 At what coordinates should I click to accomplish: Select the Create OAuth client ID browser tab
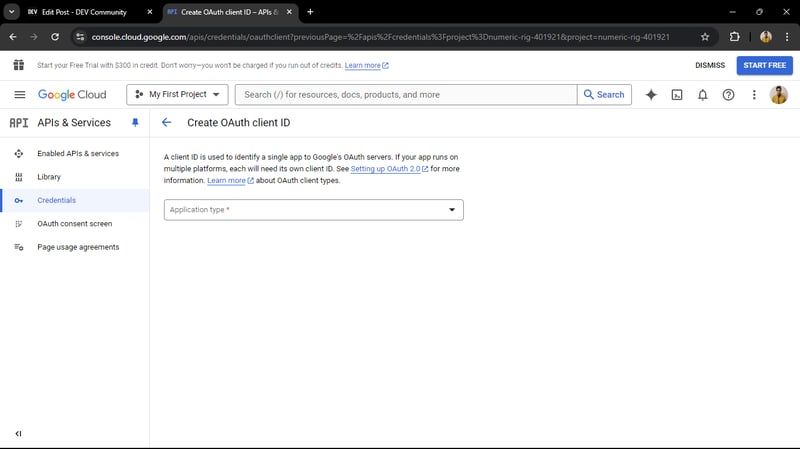(229, 12)
